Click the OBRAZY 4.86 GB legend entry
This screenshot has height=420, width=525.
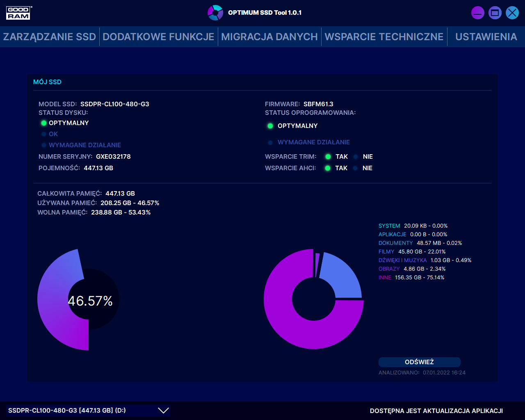412,269
